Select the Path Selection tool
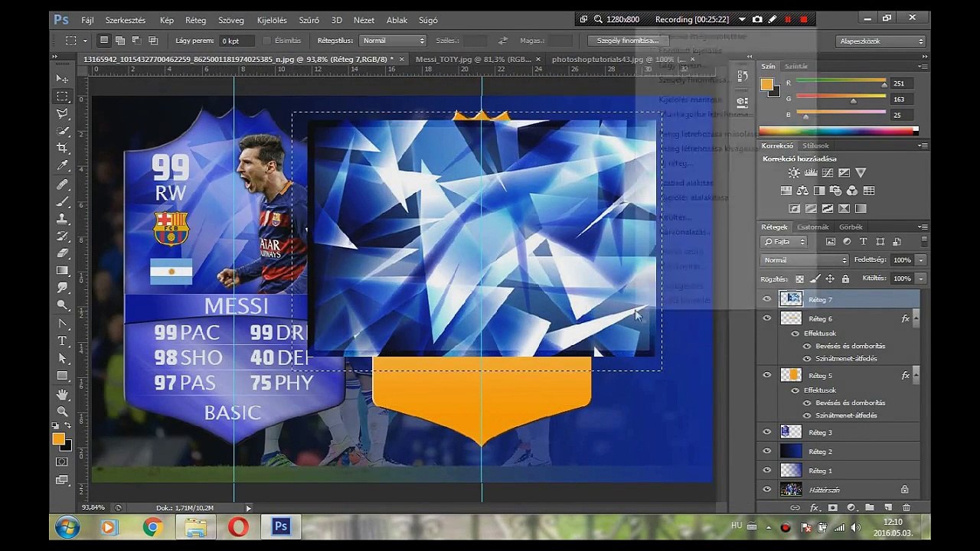 pyautogui.click(x=62, y=358)
